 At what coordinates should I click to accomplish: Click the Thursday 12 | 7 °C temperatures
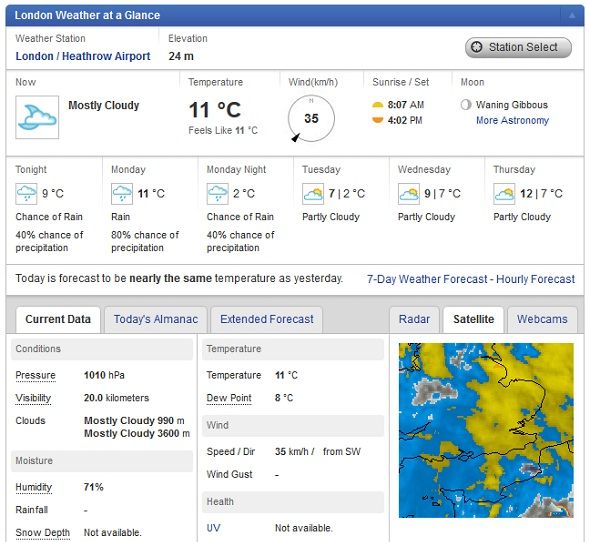click(541, 193)
